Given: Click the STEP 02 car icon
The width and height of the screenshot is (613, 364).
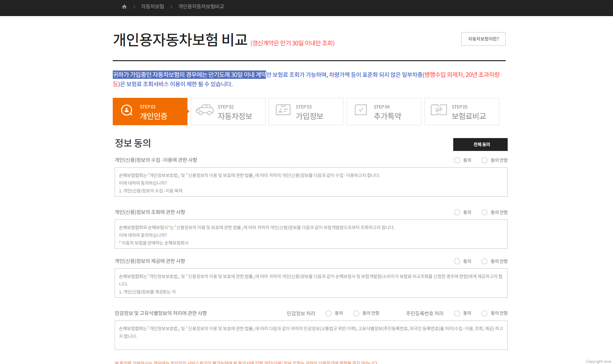Looking at the screenshot, I should click(205, 110).
